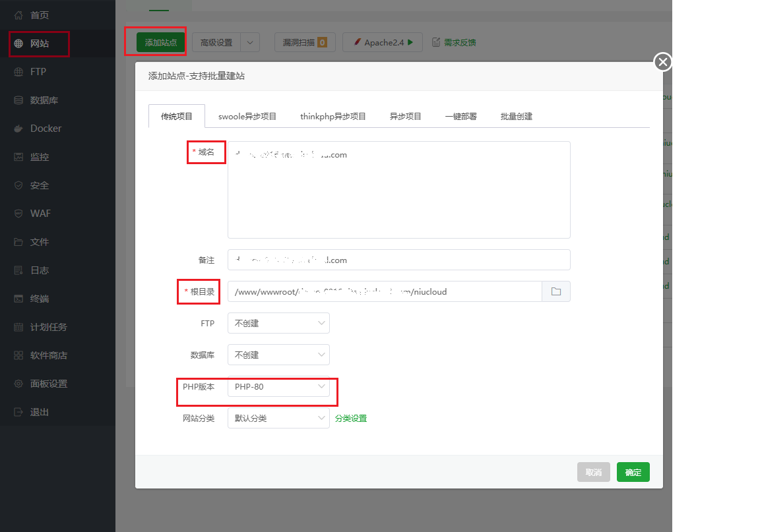Click the 数据库 database icon in sidebar
Screen dimensions: 760x532
pos(18,100)
